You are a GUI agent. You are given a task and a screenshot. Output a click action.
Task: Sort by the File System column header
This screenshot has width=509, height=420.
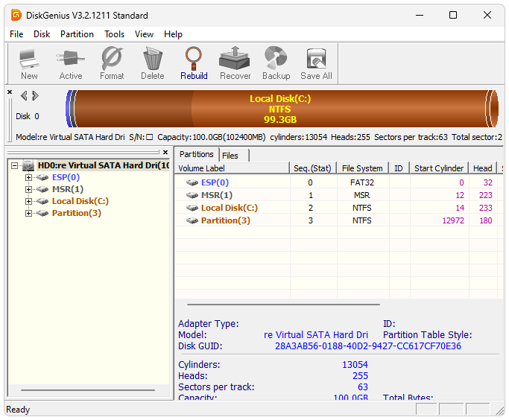coord(361,168)
